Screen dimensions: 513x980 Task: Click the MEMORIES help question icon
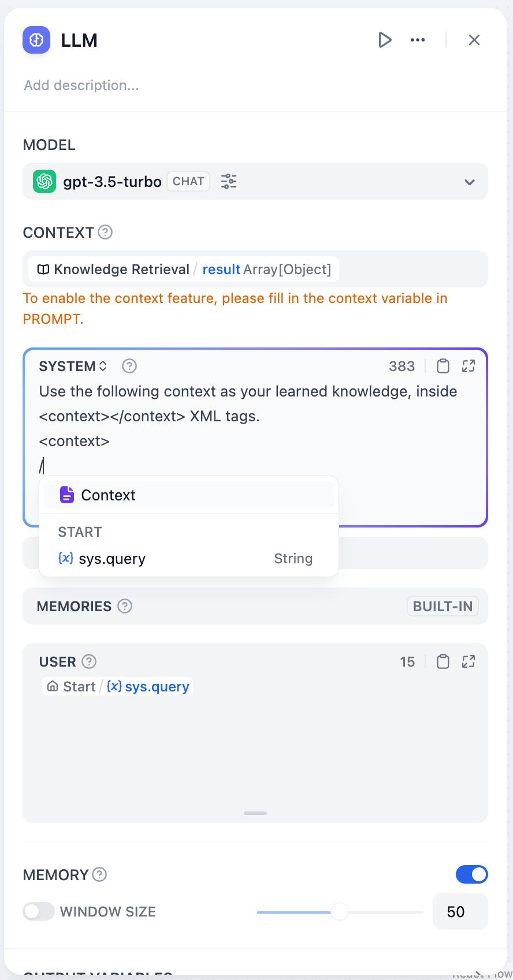[x=125, y=606]
